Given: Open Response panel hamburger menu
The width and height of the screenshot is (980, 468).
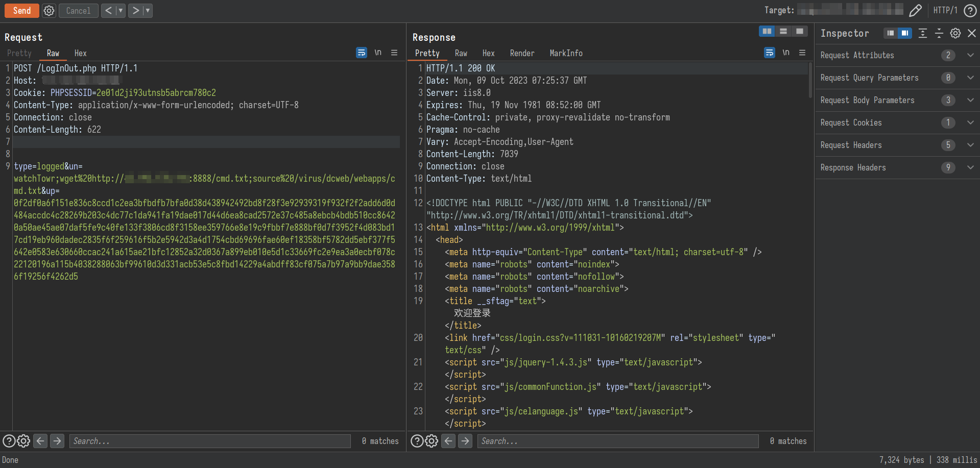Looking at the screenshot, I should pos(802,53).
